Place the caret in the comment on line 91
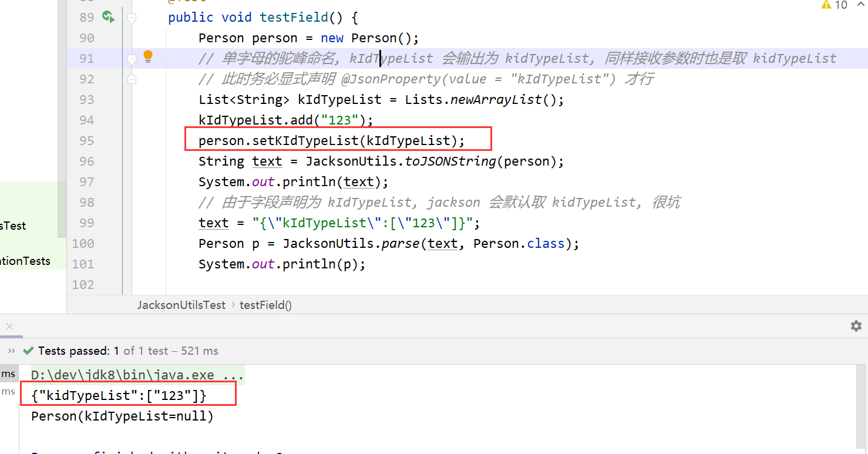 click(x=517, y=58)
